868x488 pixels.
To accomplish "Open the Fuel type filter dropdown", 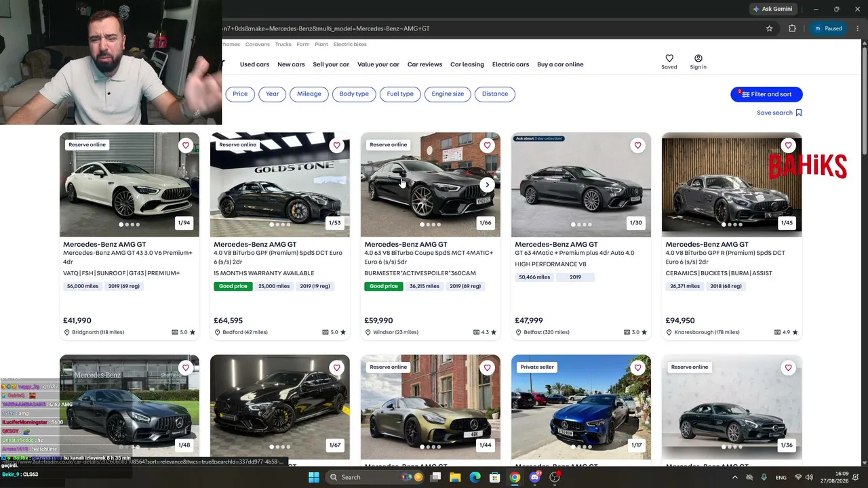I will pyautogui.click(x=400, y=94).
